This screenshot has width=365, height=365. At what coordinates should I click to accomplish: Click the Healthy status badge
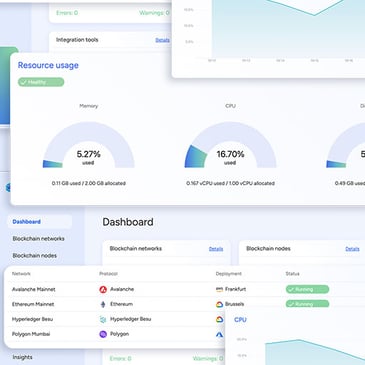[41, 82]
